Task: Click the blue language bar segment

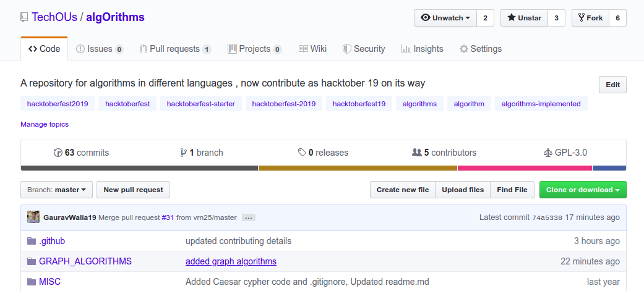Action: click(609, 168)
